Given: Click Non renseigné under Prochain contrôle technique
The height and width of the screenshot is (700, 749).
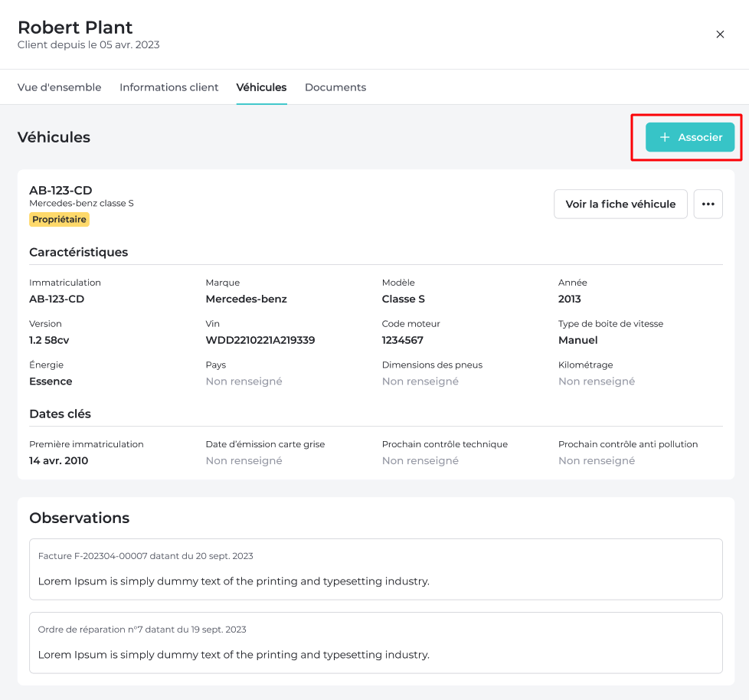Looking at the screenshot, I should [x=420, y=460].
